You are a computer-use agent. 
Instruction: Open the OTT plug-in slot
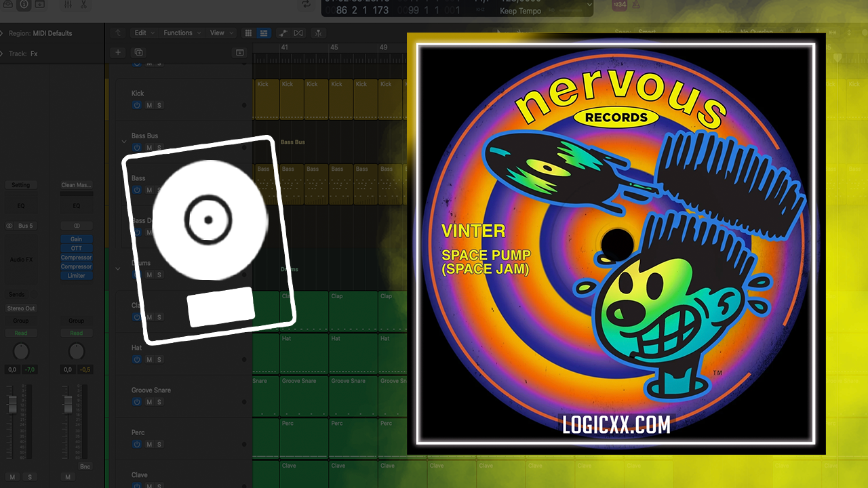pos(77,248)
